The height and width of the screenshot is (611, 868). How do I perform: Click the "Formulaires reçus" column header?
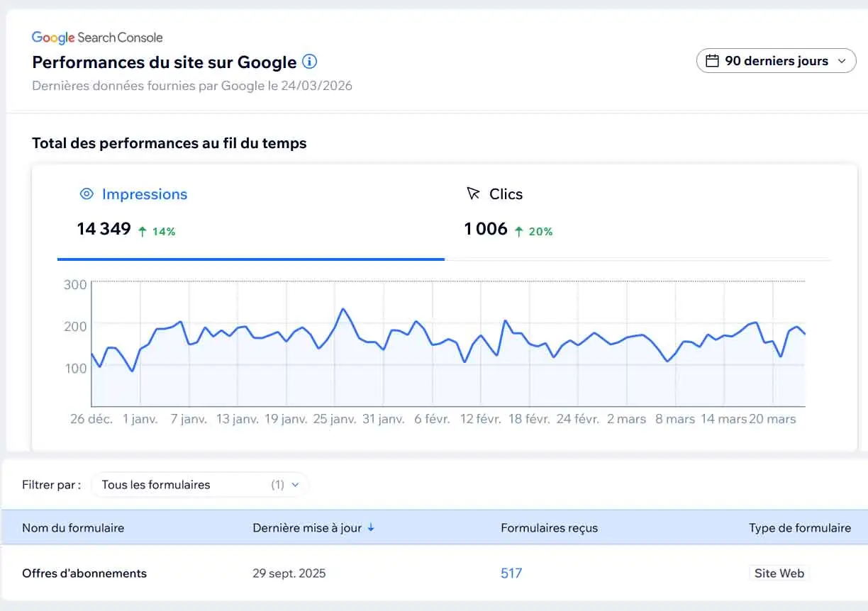click(x=550, y=527)
